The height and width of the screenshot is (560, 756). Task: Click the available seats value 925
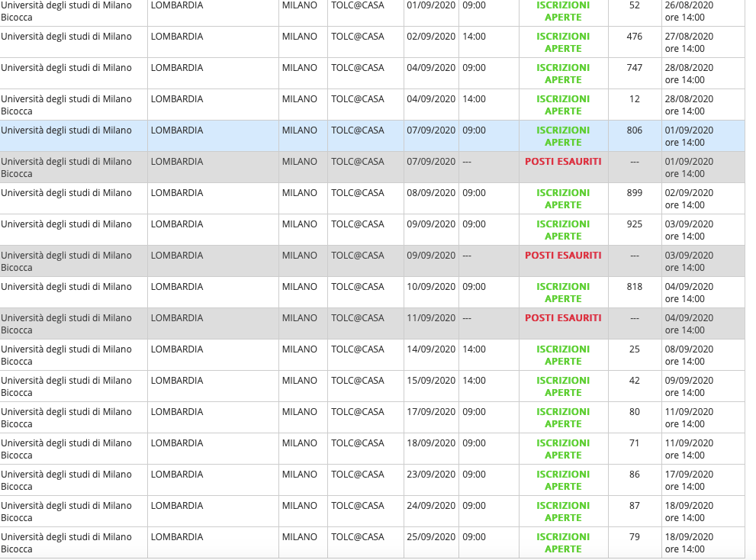click(x=635, y=224)
